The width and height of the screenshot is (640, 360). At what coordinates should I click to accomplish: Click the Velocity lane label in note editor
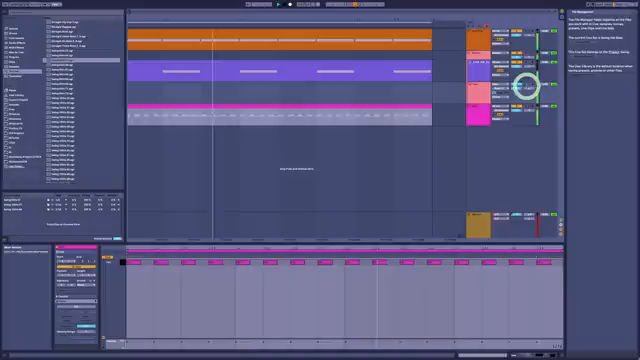click(x=111, y=341)
